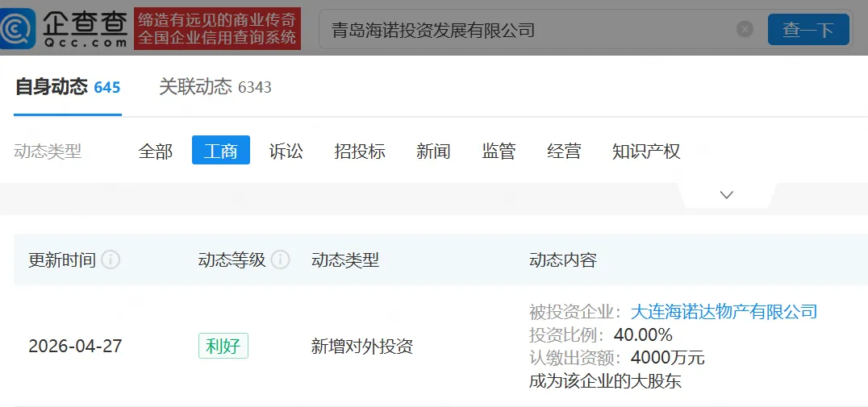Click the date 2026-04-27
This screenshot has height=407, width=868.
[x=75, y=347]
